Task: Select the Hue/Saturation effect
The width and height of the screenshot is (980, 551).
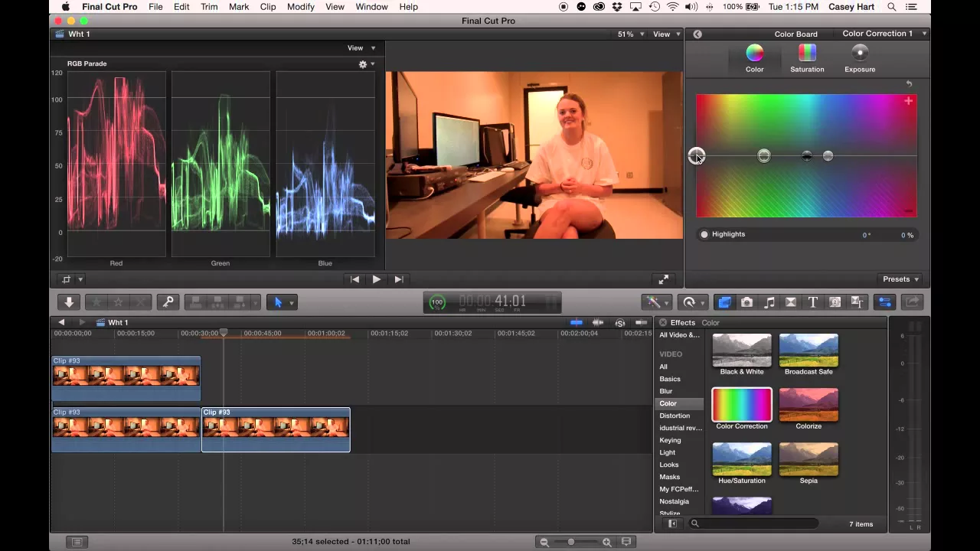Action: (x=742, y=464)
